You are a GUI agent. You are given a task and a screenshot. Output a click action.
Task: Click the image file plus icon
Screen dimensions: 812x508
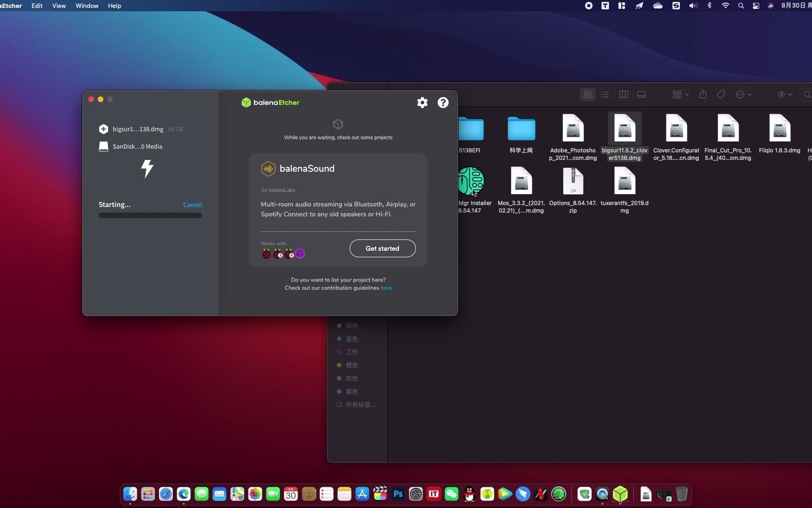[x=103, y=129]
